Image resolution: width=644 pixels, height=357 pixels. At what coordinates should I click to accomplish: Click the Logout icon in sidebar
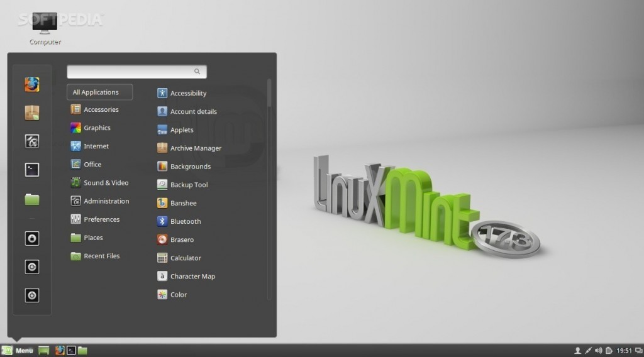(32, 266)
